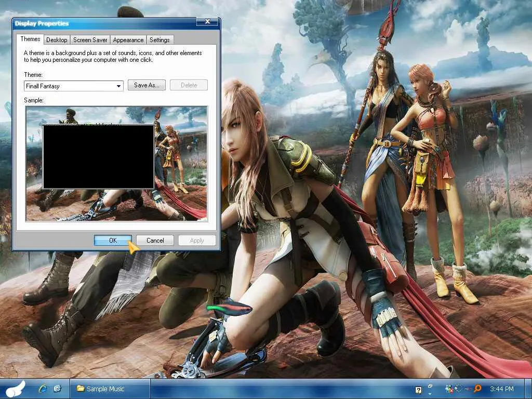Open the Appearance tab

point(128,39)
